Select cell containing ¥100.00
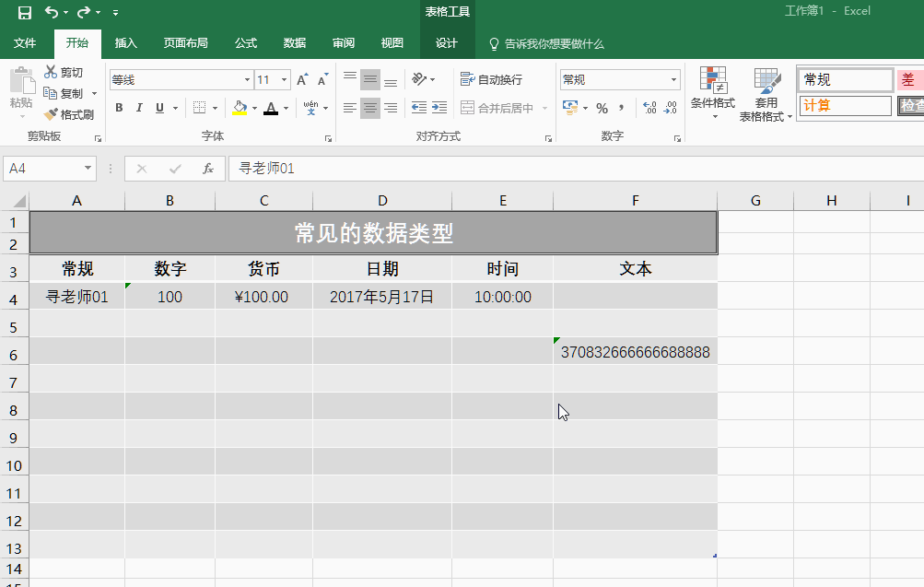Viewport: 924px width, 587px height. [x=263, y=297]
